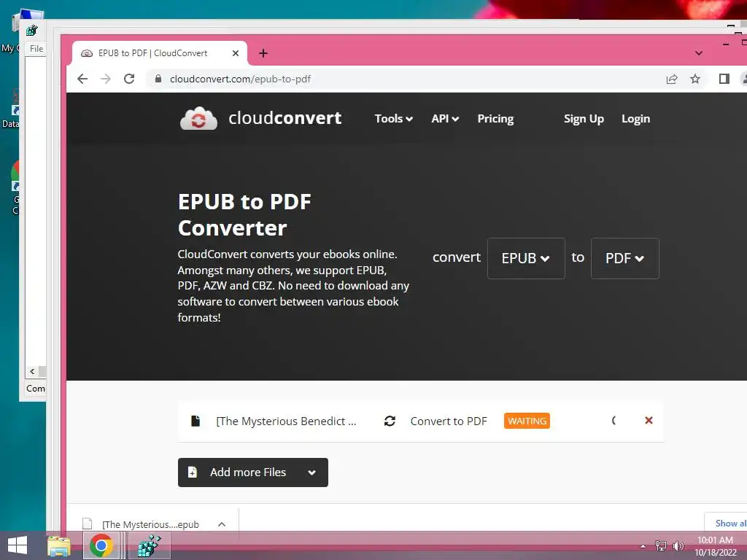
Task: Click the Convert to PDF label
Action: [449, 421]
